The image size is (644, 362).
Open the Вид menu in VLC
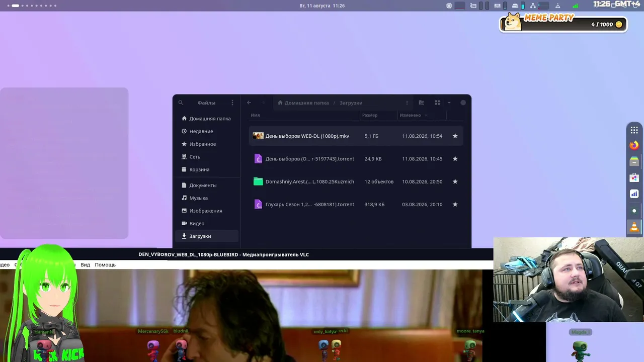point(86,265)
